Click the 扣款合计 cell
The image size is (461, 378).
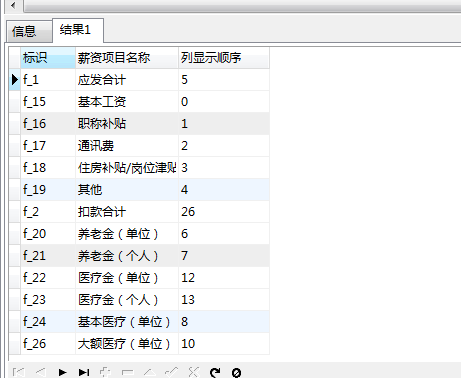point(127,212)
